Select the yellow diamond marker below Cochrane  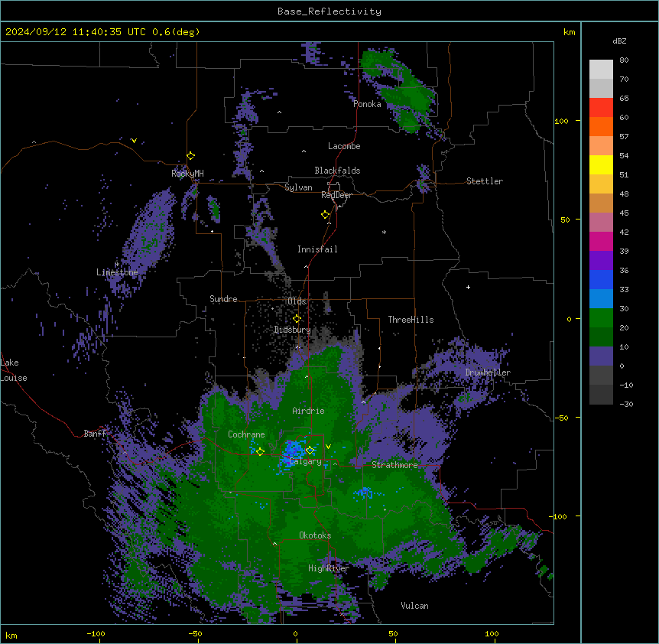(x=260, y=451)
